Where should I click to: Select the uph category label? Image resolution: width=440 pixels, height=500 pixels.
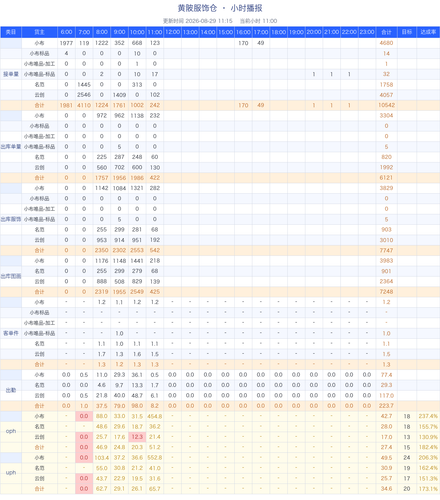click(11, 472)
